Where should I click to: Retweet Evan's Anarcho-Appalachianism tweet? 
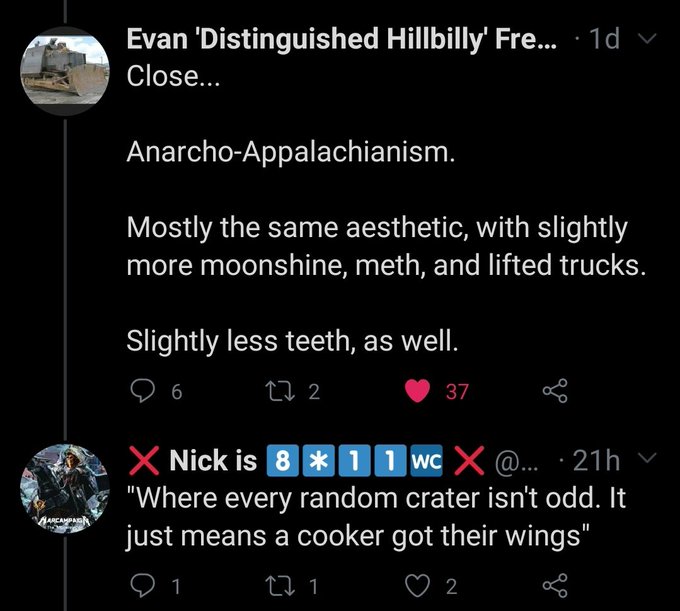(280, 391)
